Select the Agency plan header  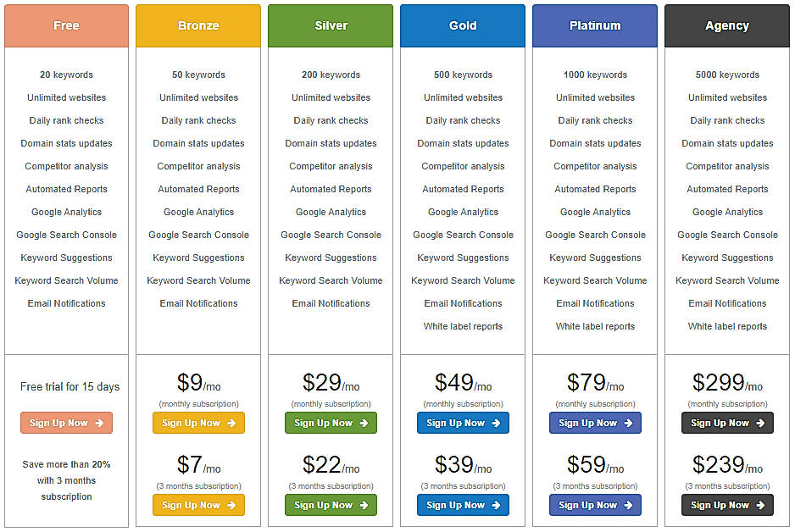point(727,25)
